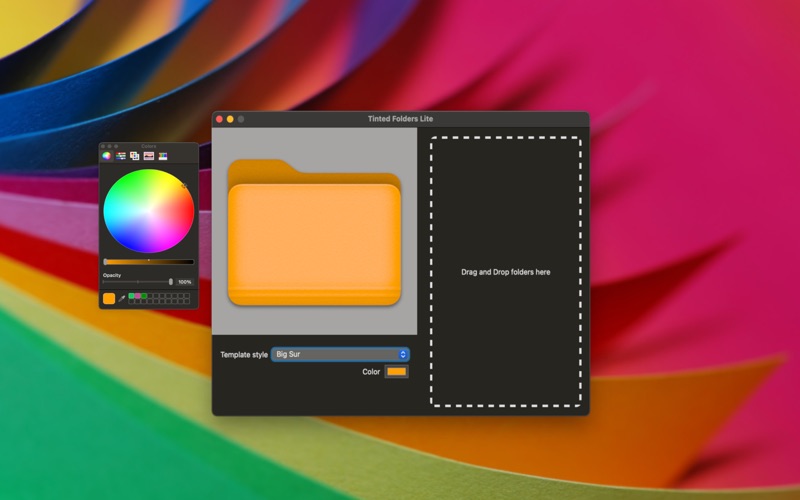Click the Drag and Drop folders area
This screenshot has width=800, height=500.
coord(506,272)
